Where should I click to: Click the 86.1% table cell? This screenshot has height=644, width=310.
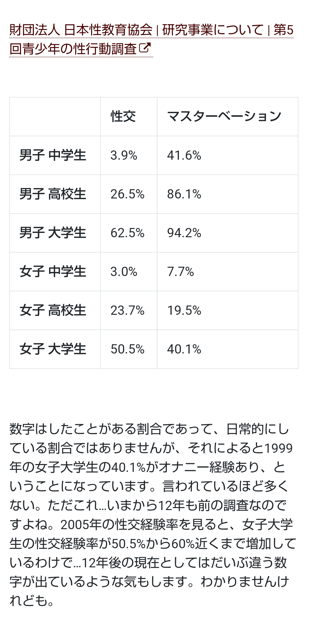[x=228, y=194]
